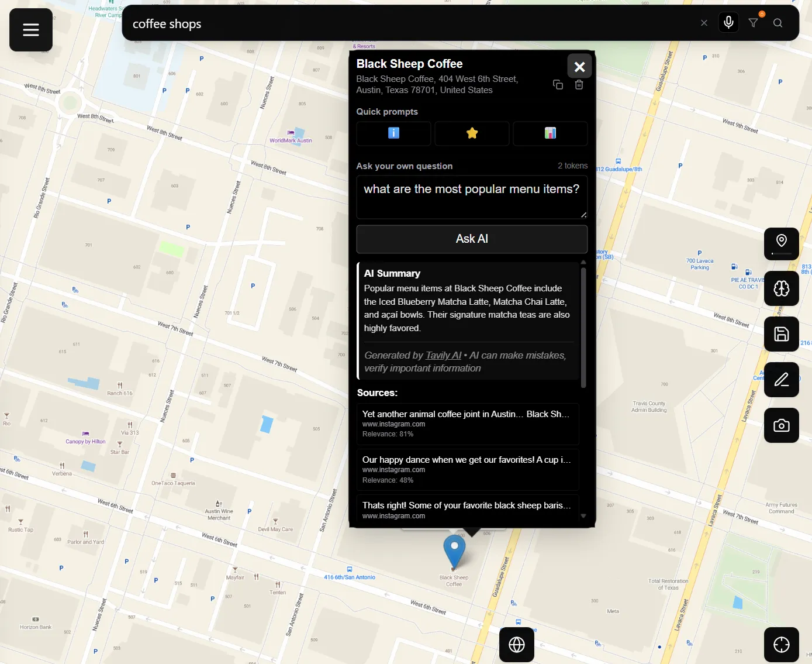The image size is (812, 664).
Task: Activate the microphone voice search
Action: [x=728, y=23]
